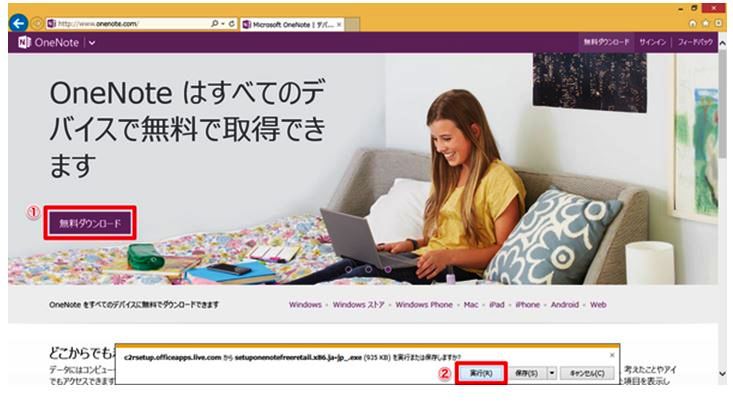The height and width of the screenshot is (414, 733).
Task: Click the search magnifier in address bar
Action: tap(215, 23)
